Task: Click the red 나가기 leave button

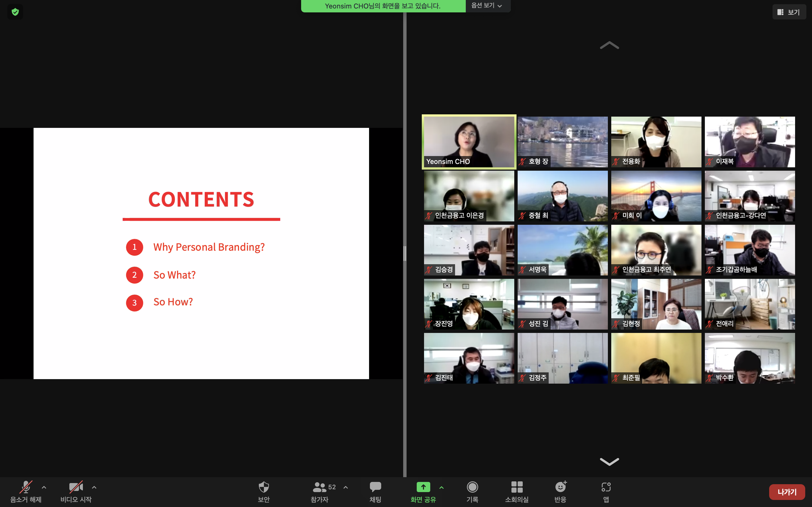Action: click(x=787, y=492)
